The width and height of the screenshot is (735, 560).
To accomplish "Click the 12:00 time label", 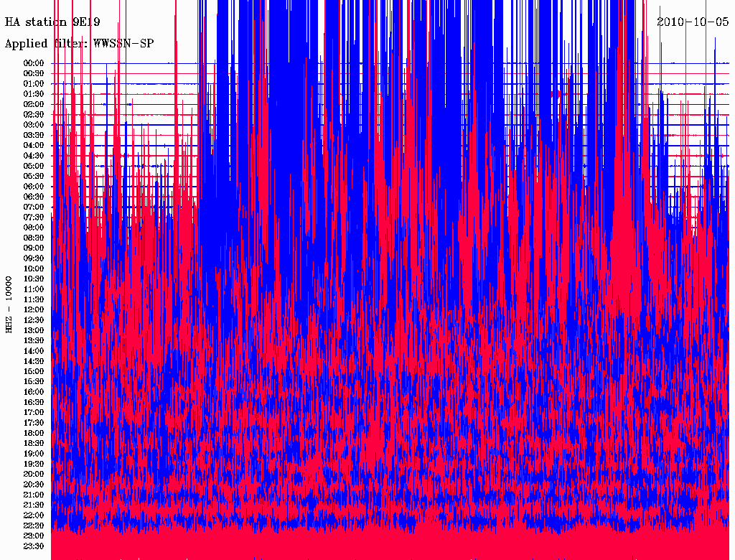I will pyautogui.click(x=34, y=310).
